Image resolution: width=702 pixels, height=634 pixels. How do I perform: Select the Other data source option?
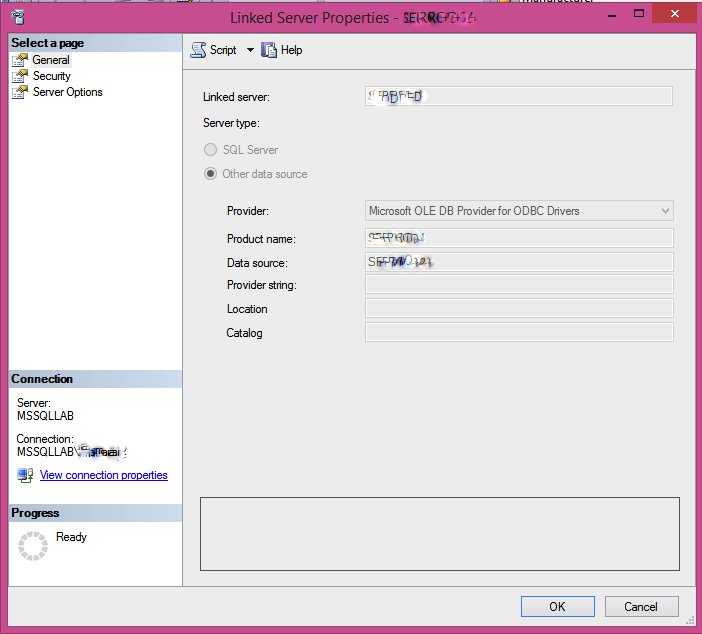point(211,174)
